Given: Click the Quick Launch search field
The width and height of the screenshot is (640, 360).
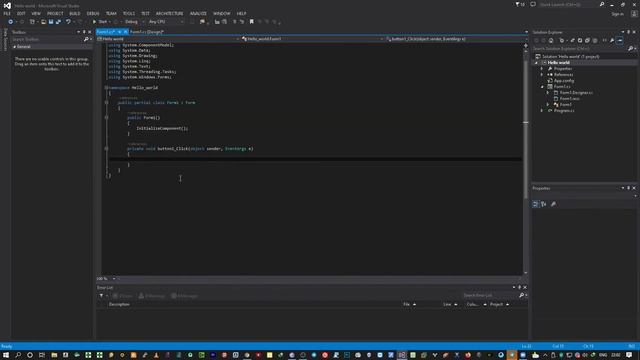Looking at the screenshot, I should point(568,4).
